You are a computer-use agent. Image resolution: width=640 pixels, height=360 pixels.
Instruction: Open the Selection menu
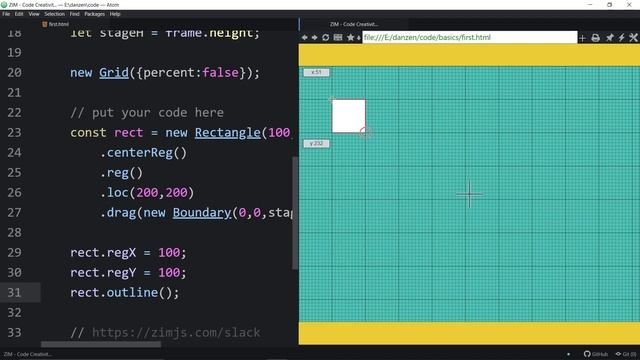point(55,14)
